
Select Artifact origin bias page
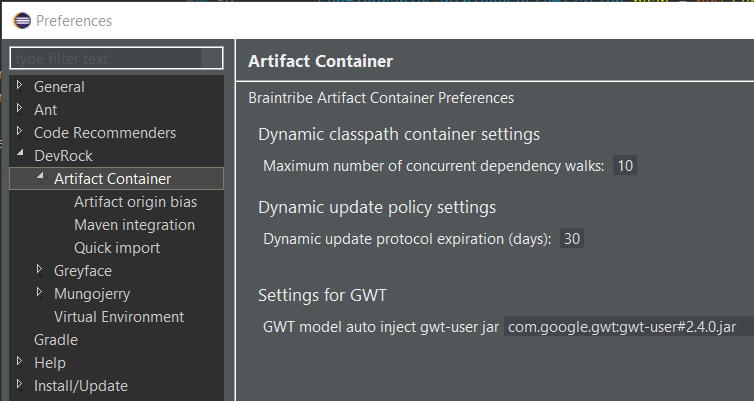(x=135, y=202)
